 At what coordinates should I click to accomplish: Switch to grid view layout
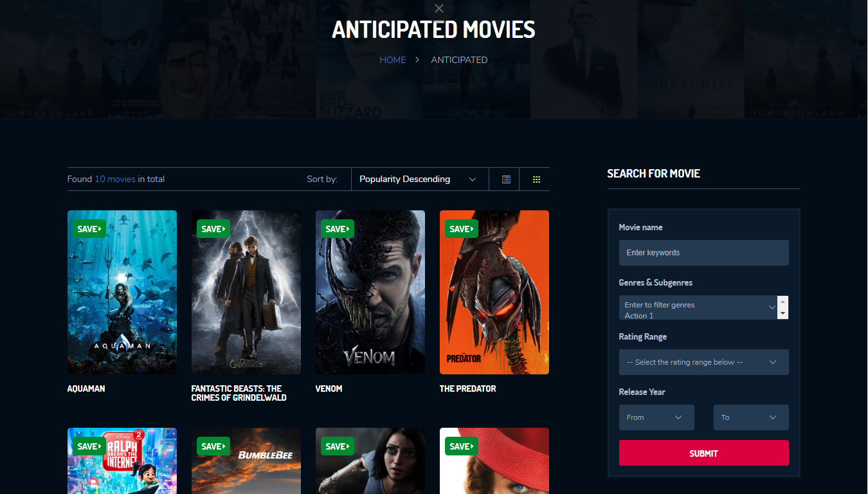(x=537, y=179)
